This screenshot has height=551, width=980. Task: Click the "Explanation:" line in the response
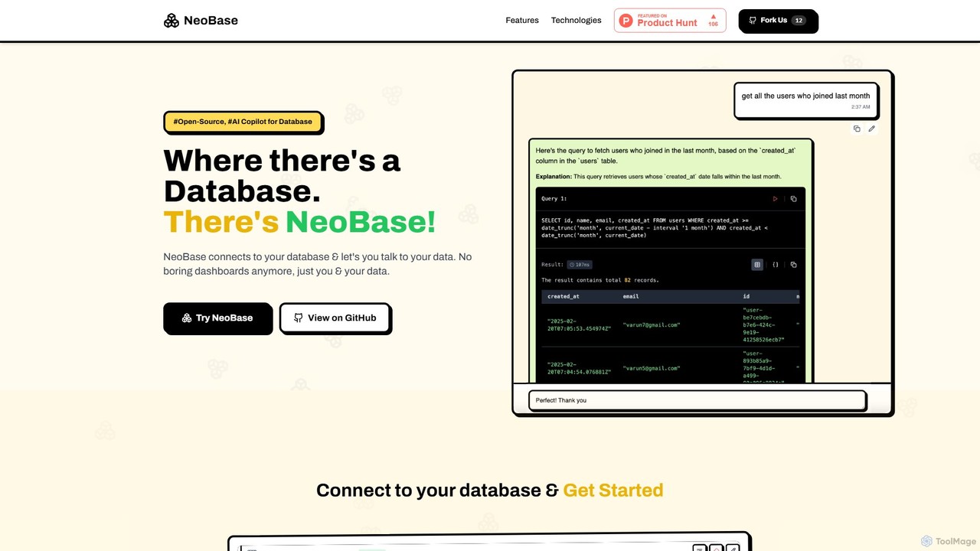(658, 177)
